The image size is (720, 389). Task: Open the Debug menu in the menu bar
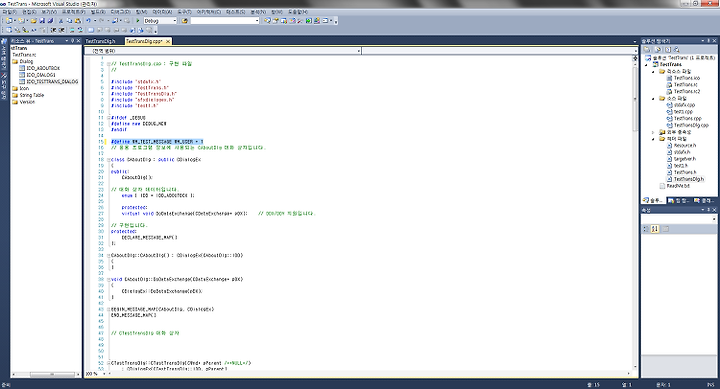121,12
